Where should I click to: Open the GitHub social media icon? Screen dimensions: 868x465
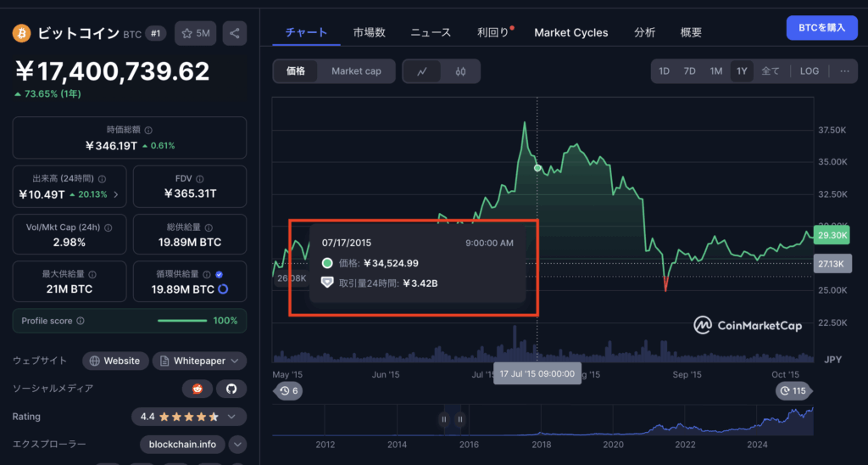[231, 389]
